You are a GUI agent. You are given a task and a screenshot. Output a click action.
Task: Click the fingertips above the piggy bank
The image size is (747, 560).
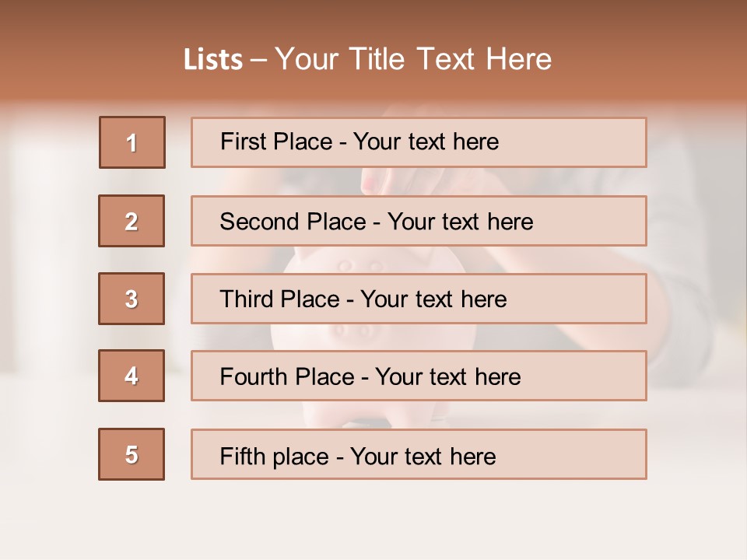click(x=372, y=183)
